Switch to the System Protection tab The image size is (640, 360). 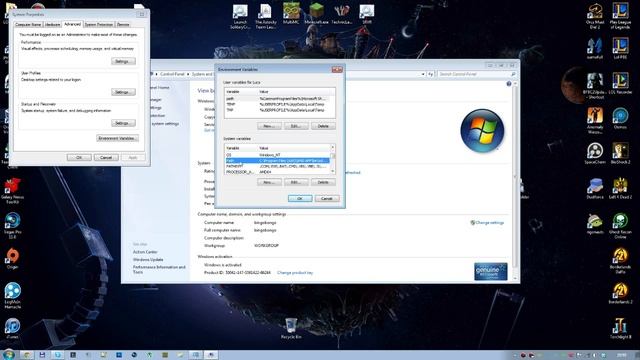pos(99,24)
